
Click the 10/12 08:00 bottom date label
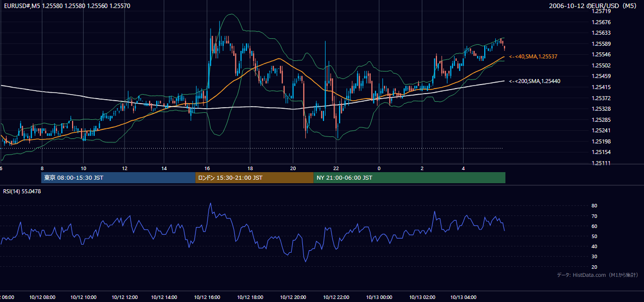click(x=41, y=297)
